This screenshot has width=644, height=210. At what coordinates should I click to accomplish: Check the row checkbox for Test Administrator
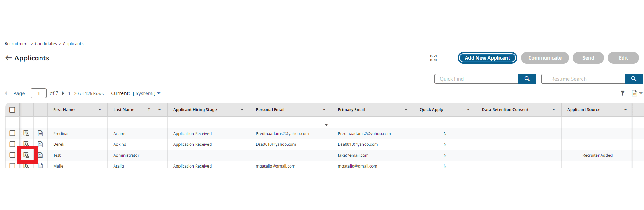12,155
